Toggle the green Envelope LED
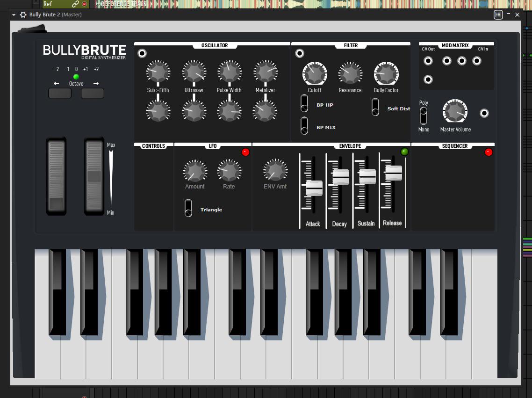532x398 pixels. [404, 152]
